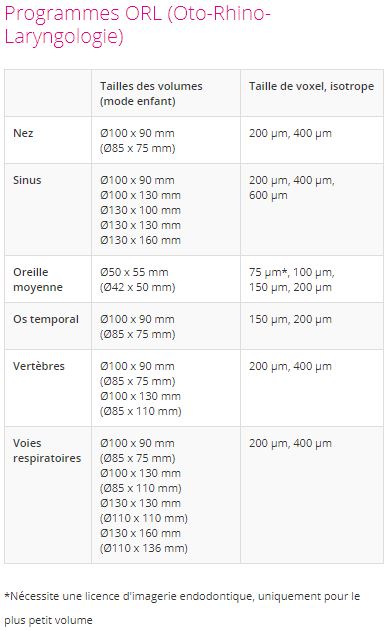Select the Vertèbres row label
This screenshot has width=389, height=631.
pos(39,366)
